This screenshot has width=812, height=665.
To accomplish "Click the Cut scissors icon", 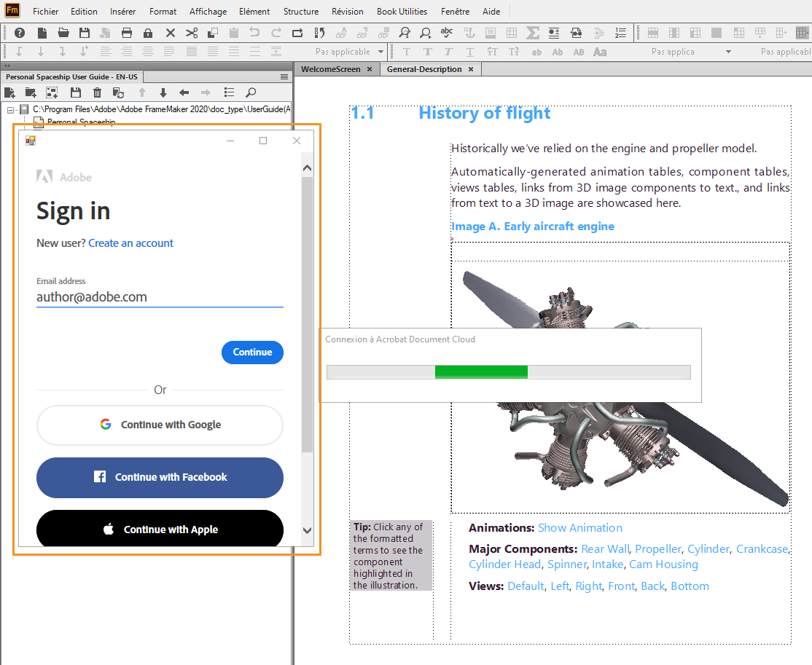I will [192, 33].
